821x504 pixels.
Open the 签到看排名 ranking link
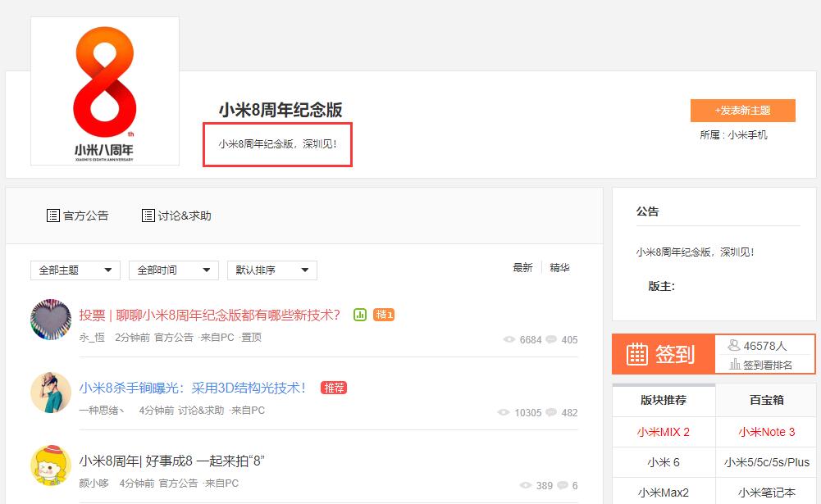[x=768, y=365]
